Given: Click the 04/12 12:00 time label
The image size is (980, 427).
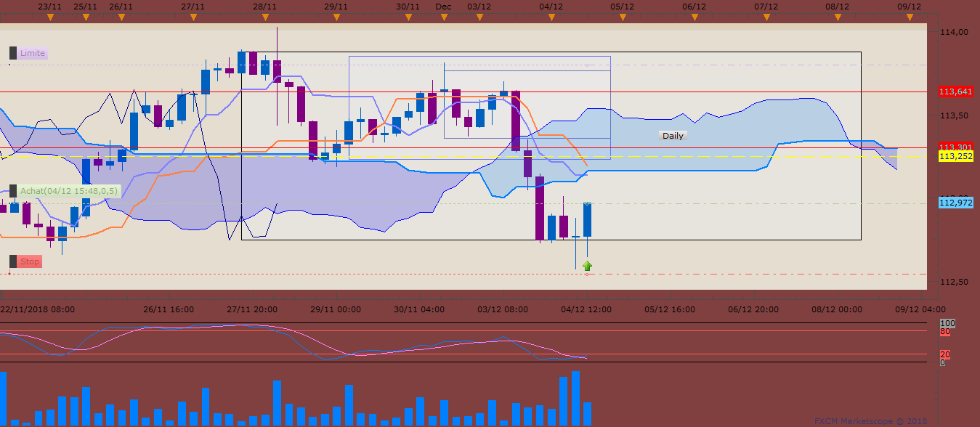Looking at the screenshot, I should tap(586, 309).
